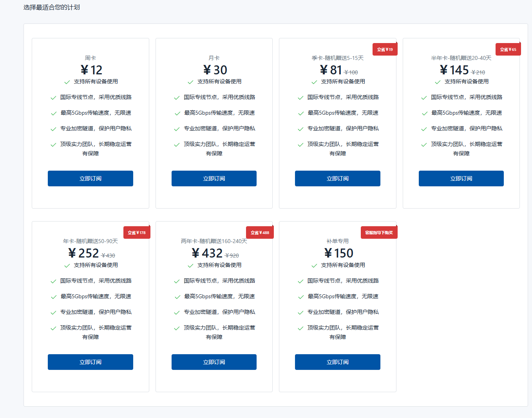Image resolution: width=532 pixels, height=418 pixels.
Task: Click checkmark beside 专业加密隧道 in 半年卡 card
Action: (424, 129)
